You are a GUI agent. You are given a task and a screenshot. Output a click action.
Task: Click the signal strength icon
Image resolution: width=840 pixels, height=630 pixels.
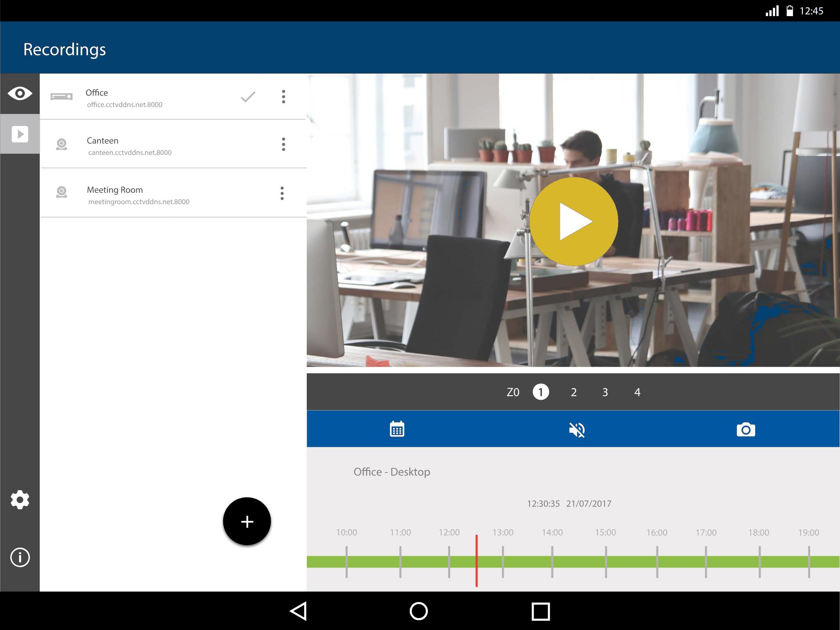772,11
